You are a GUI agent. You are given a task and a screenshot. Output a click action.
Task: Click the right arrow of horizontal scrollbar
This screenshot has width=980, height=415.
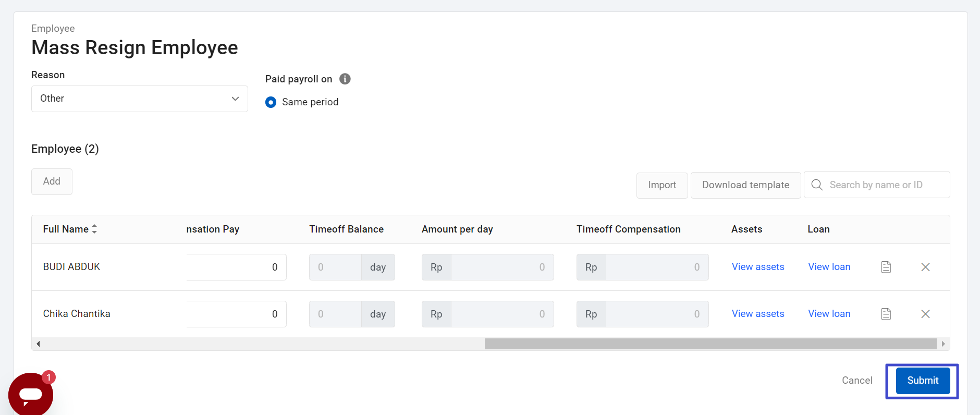(943, 344)
